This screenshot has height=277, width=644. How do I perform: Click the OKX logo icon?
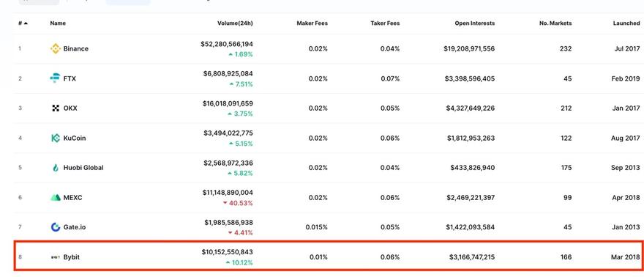click(56, 108)
